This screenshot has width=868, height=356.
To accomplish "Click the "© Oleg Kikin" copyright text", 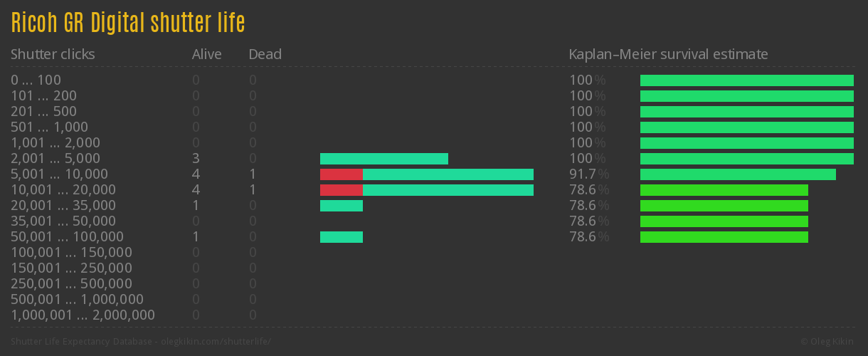I will pyautogui.click(x=828, y=341).
